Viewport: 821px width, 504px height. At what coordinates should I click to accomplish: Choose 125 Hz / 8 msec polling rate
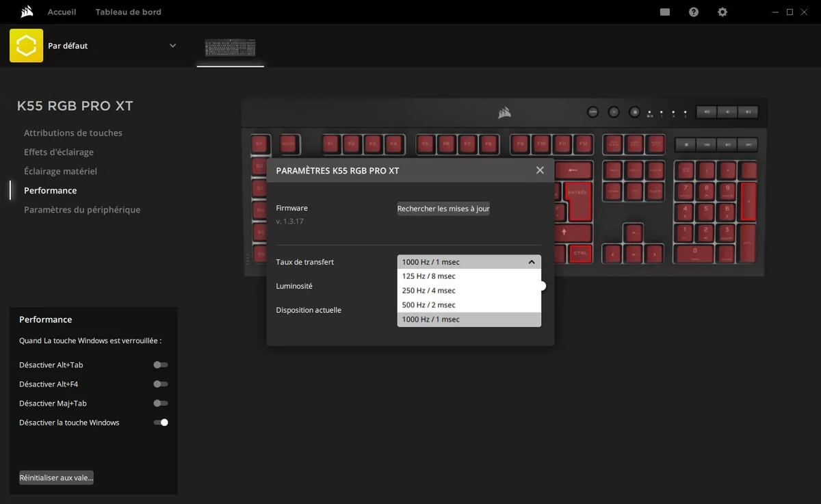click(469, 276)
